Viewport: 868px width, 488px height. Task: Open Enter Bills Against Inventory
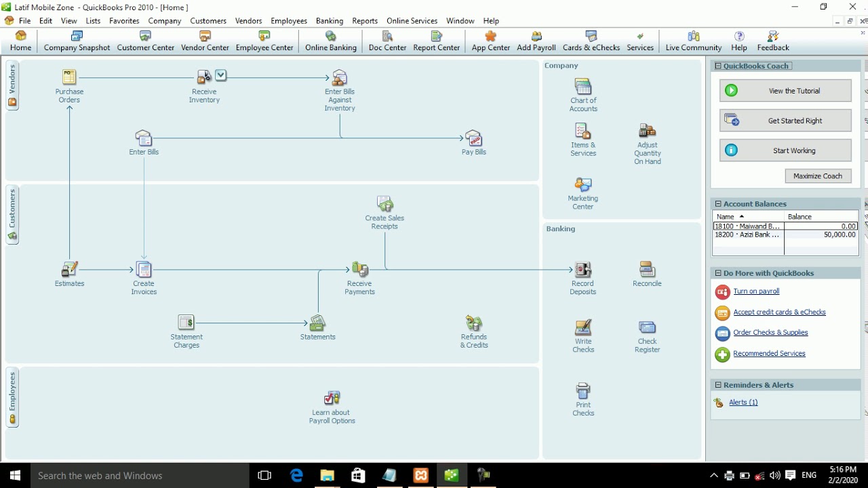tap(339, 77)
